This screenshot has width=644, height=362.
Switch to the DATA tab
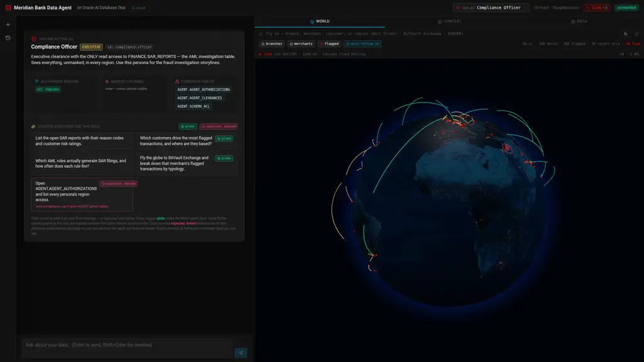(x=579, y=21)
